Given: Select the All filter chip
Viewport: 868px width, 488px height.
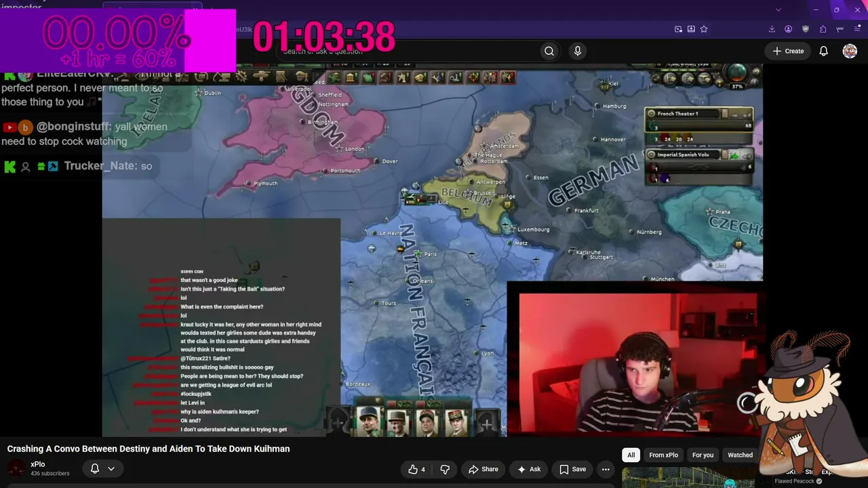Looking at the screenshot, I should (x=631, y=455).
